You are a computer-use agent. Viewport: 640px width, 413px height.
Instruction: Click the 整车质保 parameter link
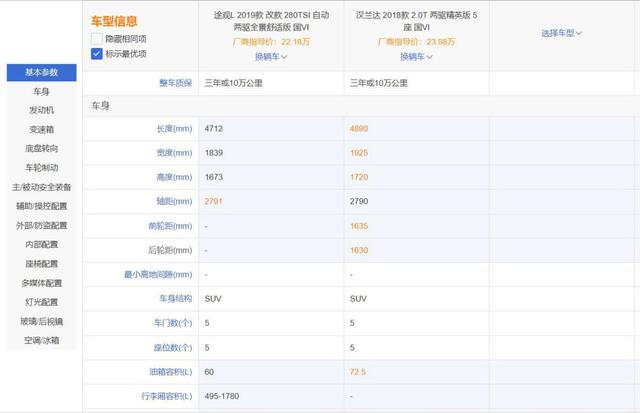(176, 83)
